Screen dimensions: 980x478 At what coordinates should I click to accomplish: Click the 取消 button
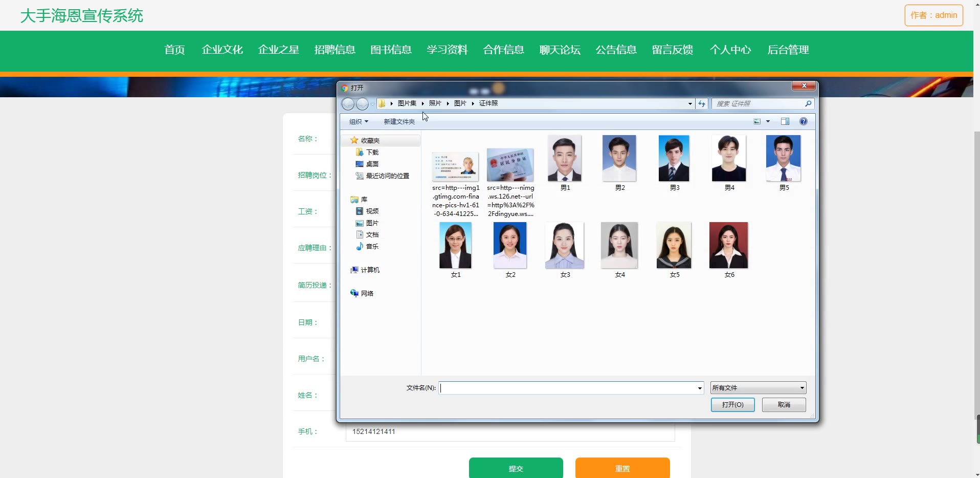(784, 405)
